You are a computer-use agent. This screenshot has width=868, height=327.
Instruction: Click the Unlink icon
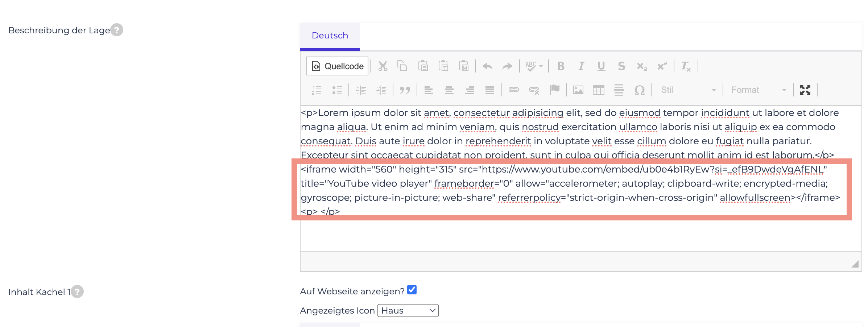(534, 90)
